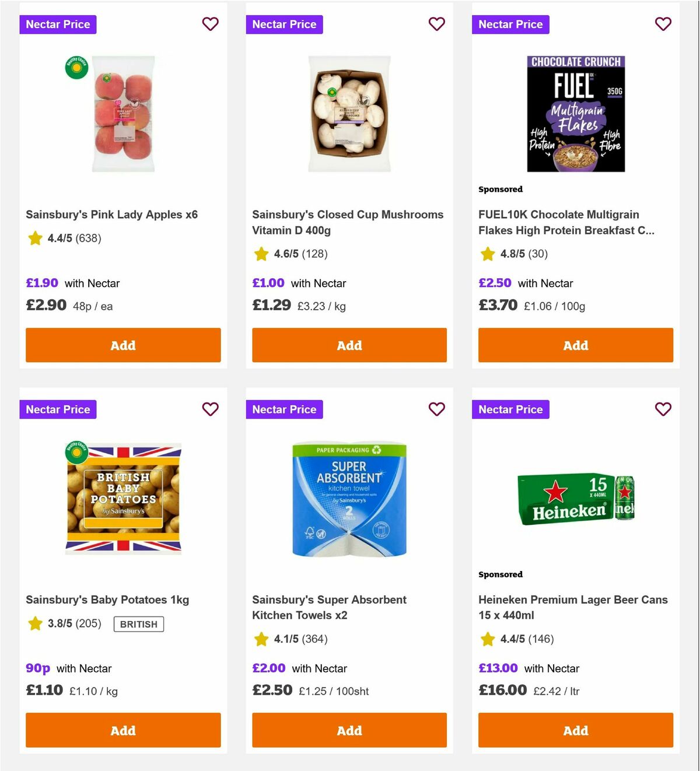
Task: Favourite Sainsbury's Pink Lady Apples
Action: [x=210, y=24]
